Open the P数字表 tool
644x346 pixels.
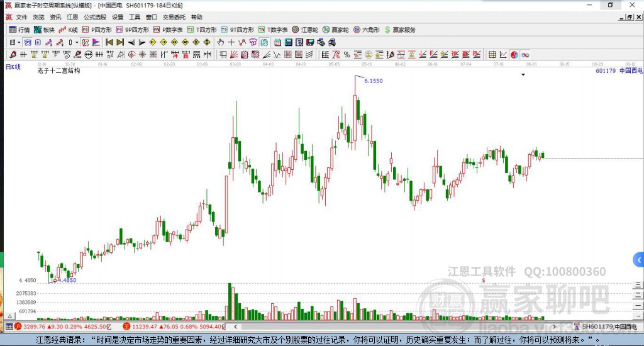coord(168,30)
